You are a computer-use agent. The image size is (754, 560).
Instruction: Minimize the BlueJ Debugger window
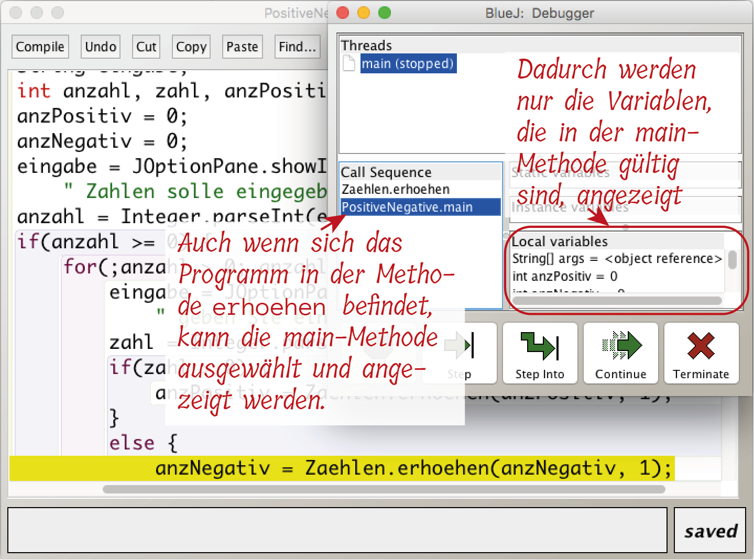pyautogui.click(x=364, y=13)
